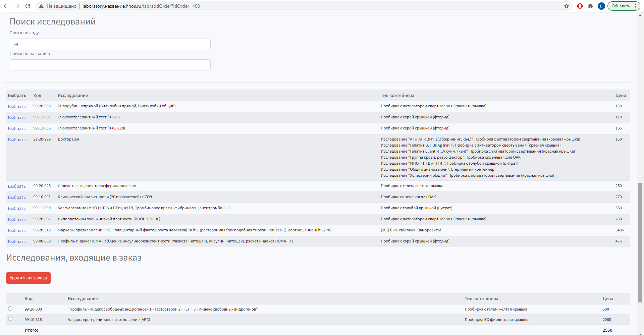Open the extensions puzzle icon
The image size is (644, 335).
591,6
